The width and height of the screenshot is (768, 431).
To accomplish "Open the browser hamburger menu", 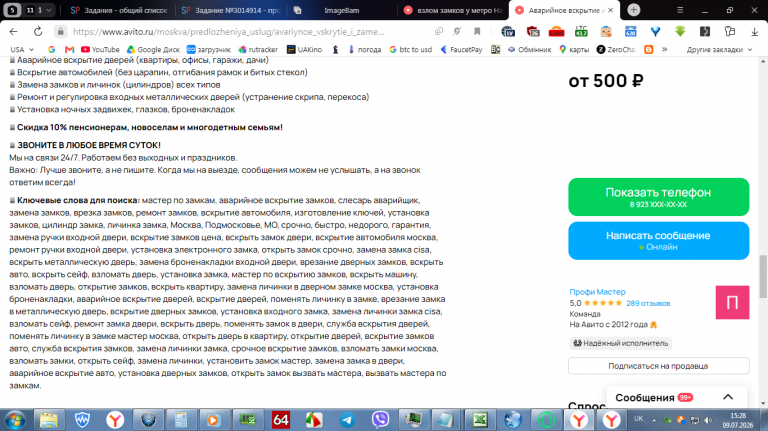I will (x=680, y=10).
